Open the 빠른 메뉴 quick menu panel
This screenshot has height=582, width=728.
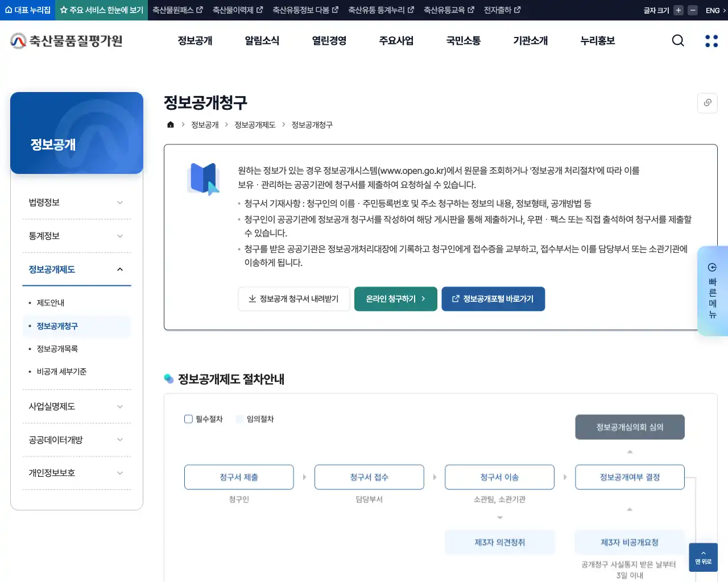point(713,291)
